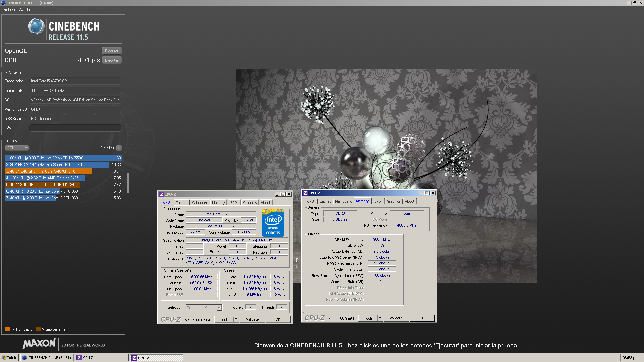644x362 pixels.
Task: Open the Processor #1 selection dropdown
Action: click(x=204, y=308)
